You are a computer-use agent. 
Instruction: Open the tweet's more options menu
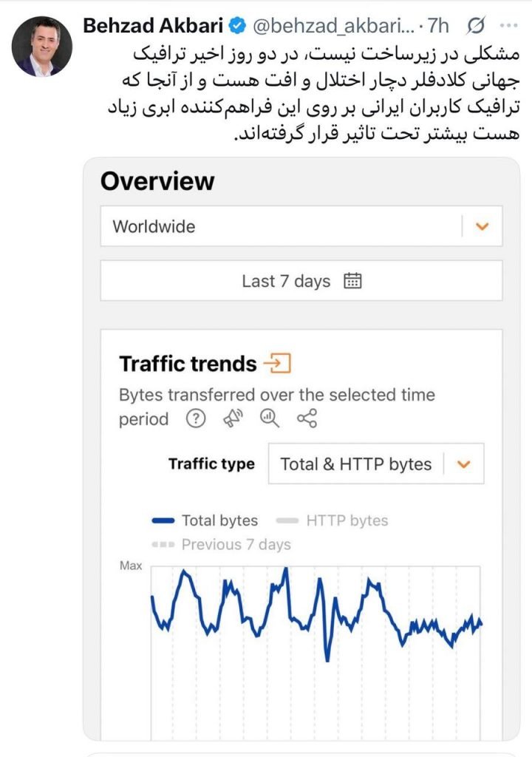509,26
